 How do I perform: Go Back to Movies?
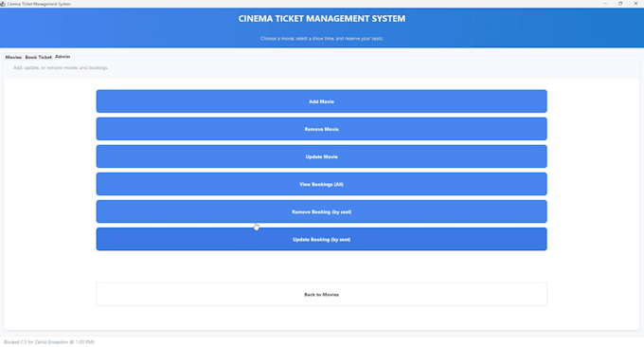pos(322,294)
